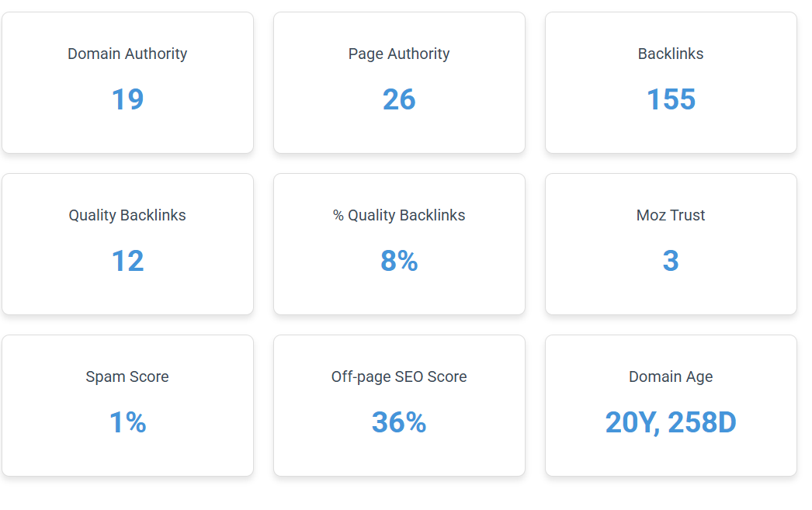Click the Page Authority label text
812x510 pixels.
click(399, 54)
